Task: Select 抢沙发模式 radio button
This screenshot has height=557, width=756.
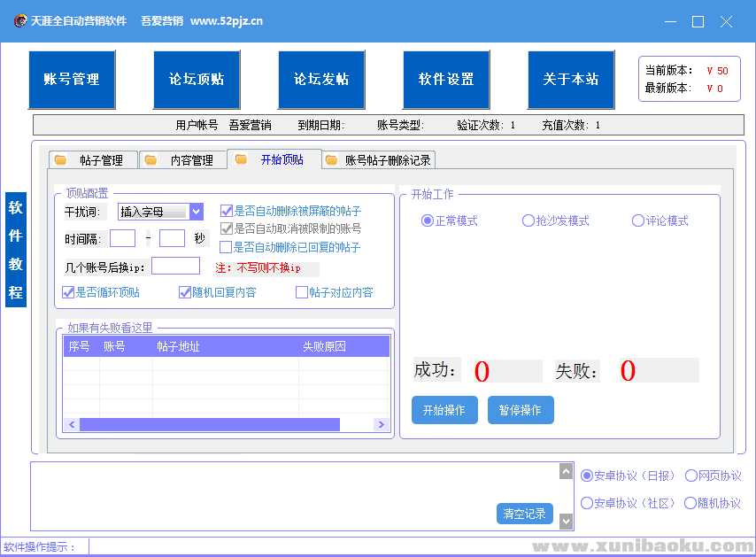Action: [x=528, y=220]
